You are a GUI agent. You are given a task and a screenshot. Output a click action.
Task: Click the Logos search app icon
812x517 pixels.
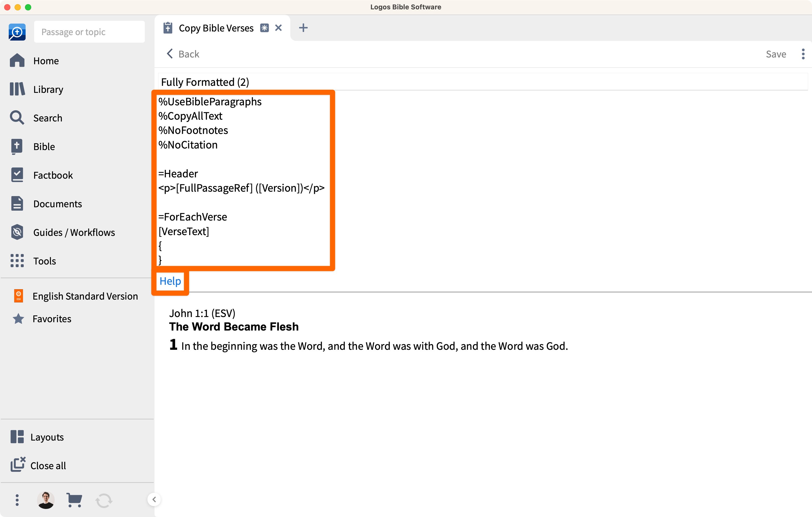pos(17,32)
